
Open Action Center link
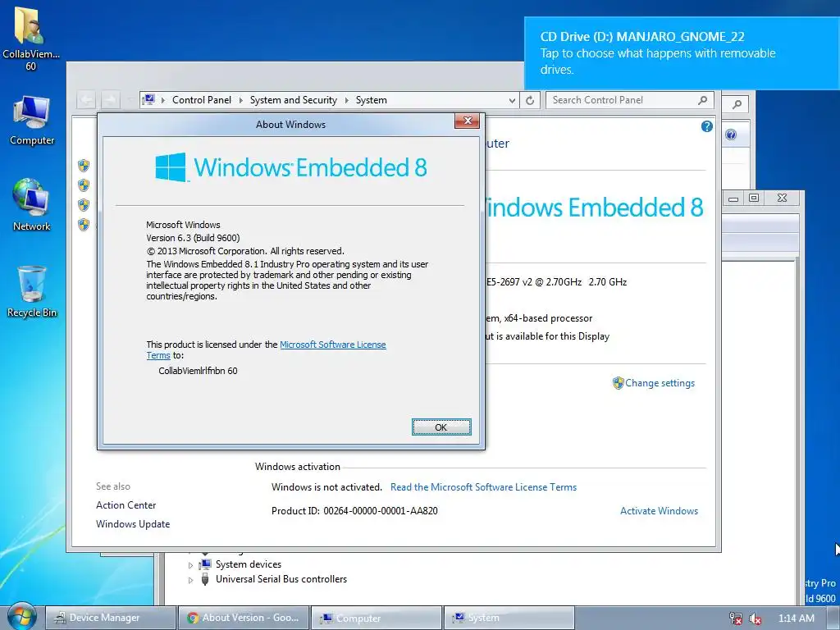126,505
